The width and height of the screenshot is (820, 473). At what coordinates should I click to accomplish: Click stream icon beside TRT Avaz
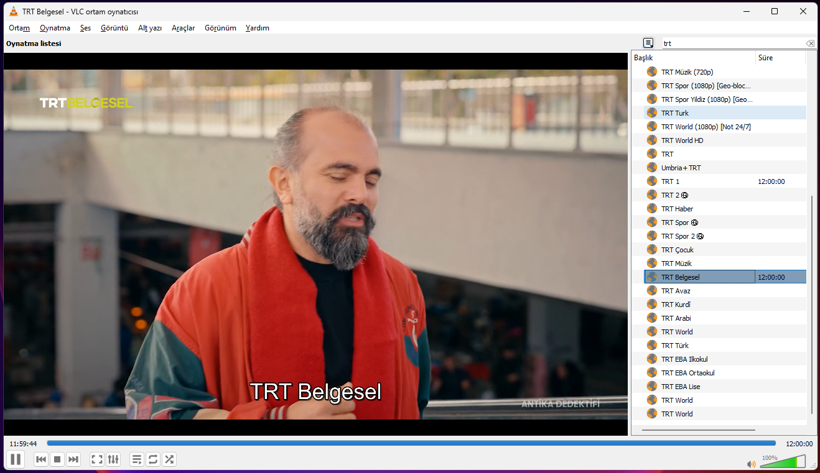click(x=652, y=290)
